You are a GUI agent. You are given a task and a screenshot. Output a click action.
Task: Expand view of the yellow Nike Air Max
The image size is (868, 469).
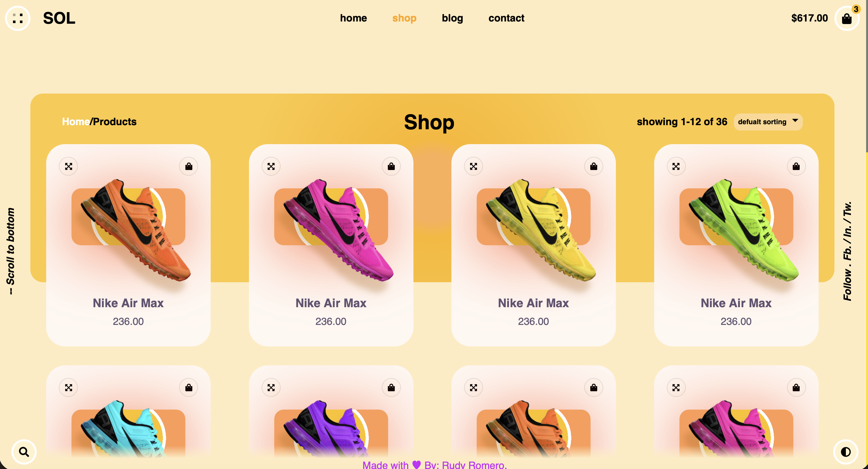click(x=474, y=166)
